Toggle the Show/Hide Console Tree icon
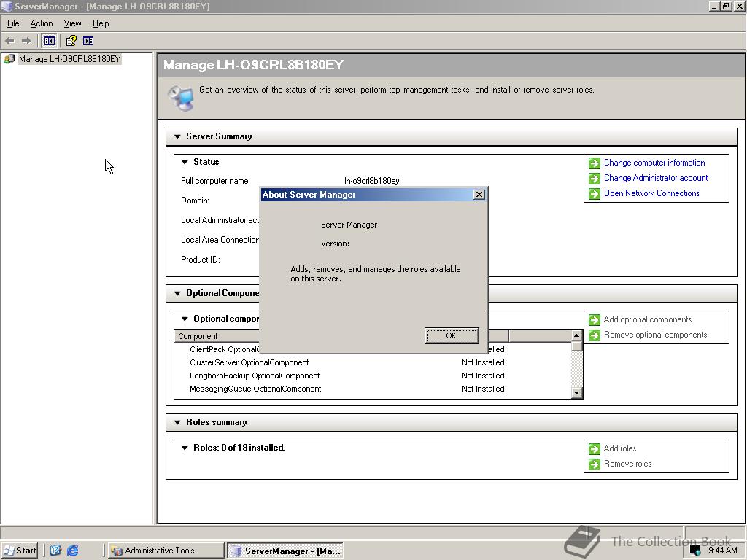 49,41
